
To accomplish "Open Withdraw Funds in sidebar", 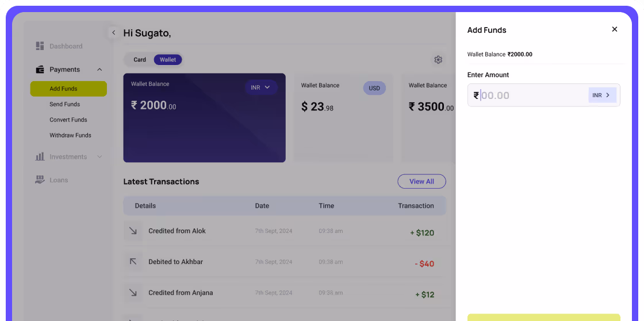I will (70, 135).
